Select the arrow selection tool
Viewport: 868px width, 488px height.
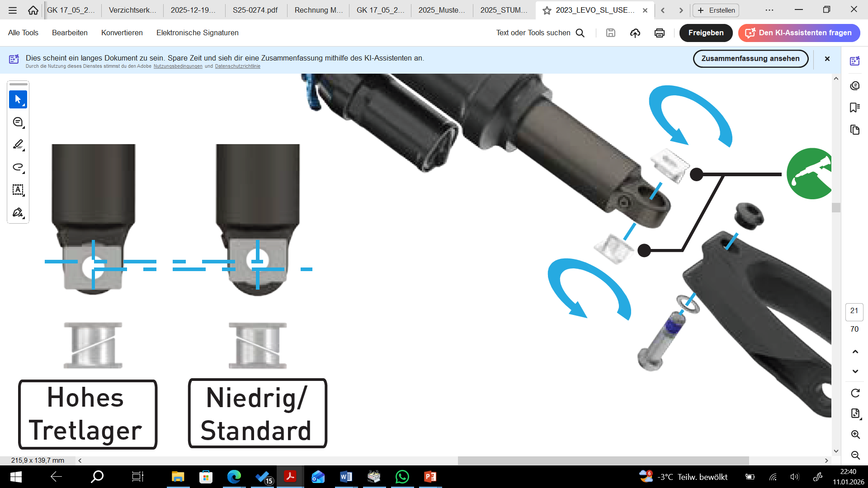pyautogui.click(x=18, y=99)
